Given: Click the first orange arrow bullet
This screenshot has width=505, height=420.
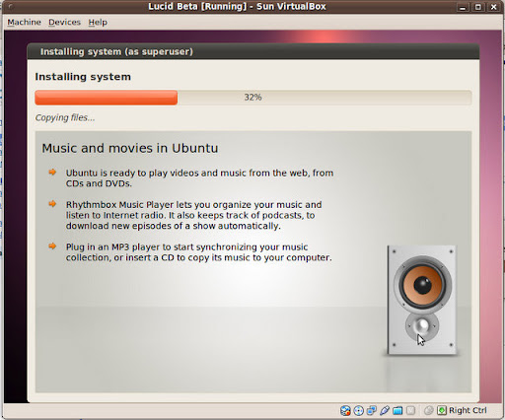Looking at the screenshot, I should pyautogui.click(x=52, y=172).
